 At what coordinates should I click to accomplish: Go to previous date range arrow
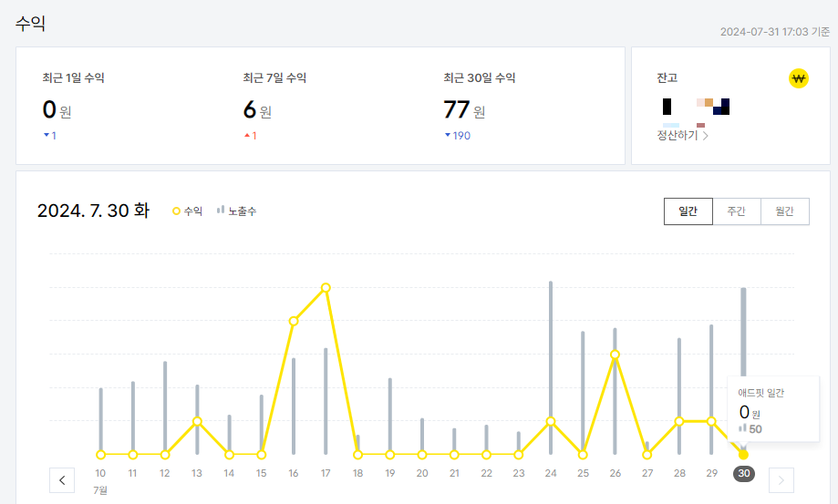pos(62,480)
